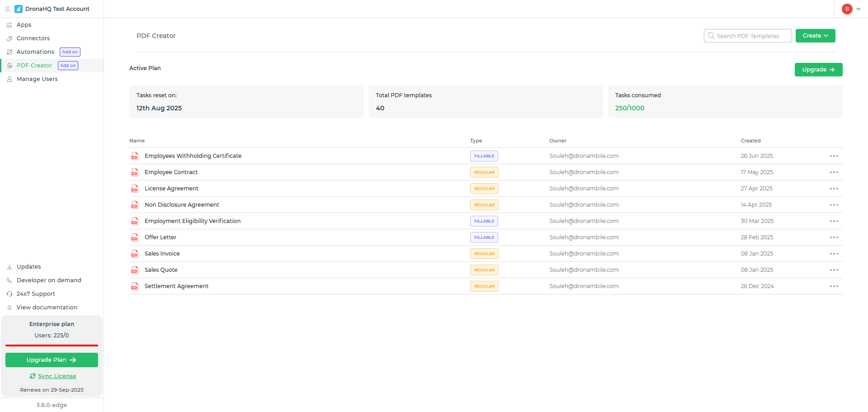Viewport: 868px width, 412px height.
Task: Expand the account chevron next to avatar
Action: click(859, 9)
